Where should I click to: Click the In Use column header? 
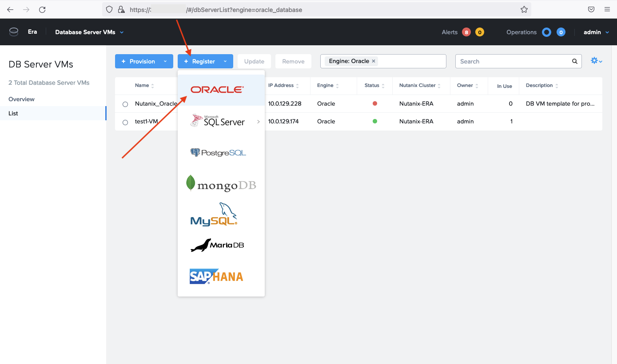pyautogui.click(x=505, y=86)
